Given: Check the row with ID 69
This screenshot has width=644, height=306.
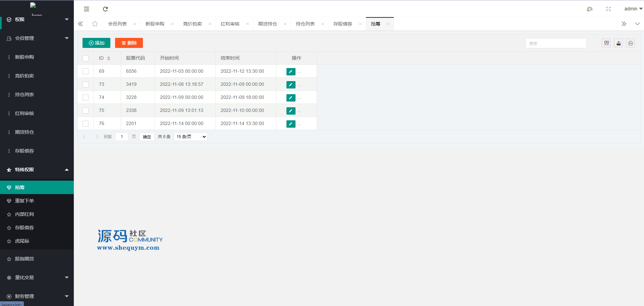Looking at the screenshot, I should tap(86, 71).
